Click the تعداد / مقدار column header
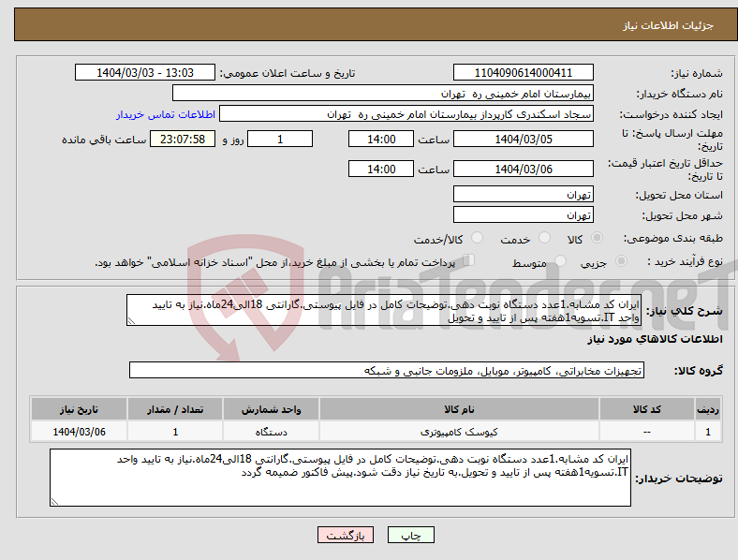738x560 pixels. (175, 409)
